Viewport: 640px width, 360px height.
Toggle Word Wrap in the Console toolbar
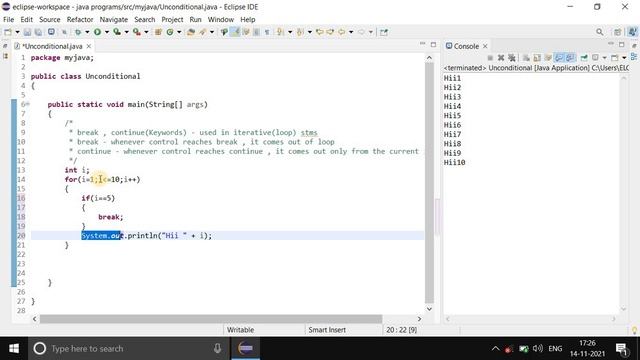point(548,58)
